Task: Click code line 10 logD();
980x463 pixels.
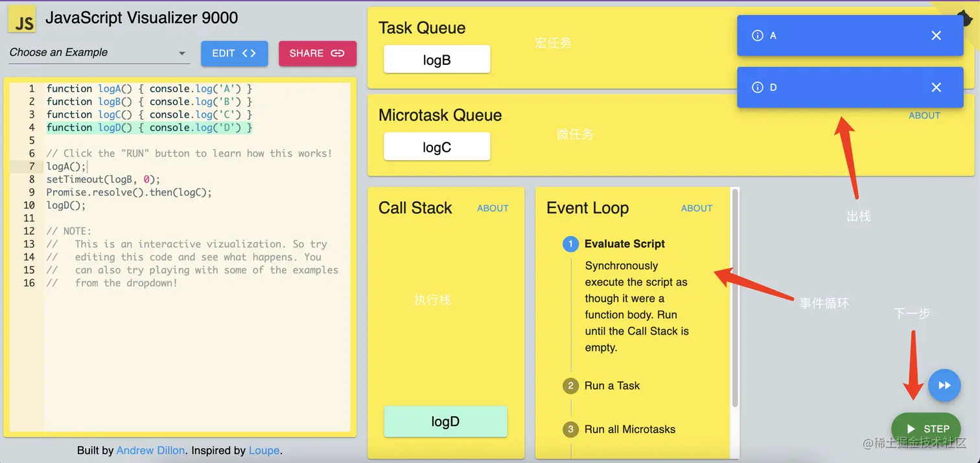Action: coord(65,206)
